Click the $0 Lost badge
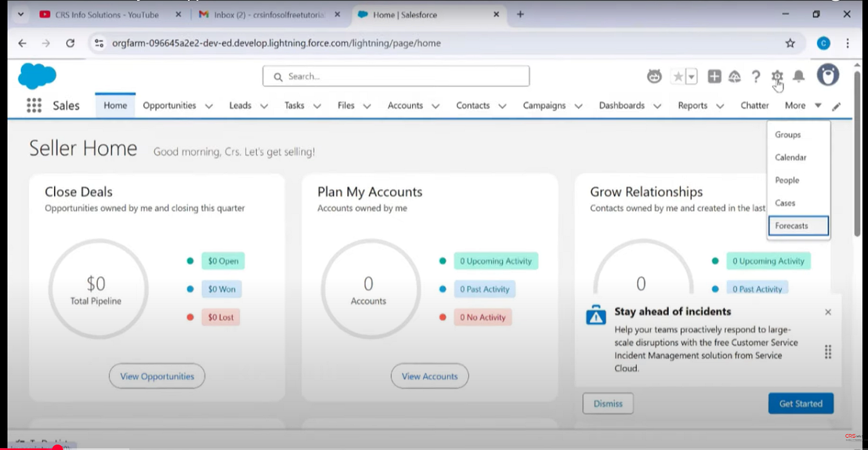Screen dimensions: 868x450 coord(221,317)
